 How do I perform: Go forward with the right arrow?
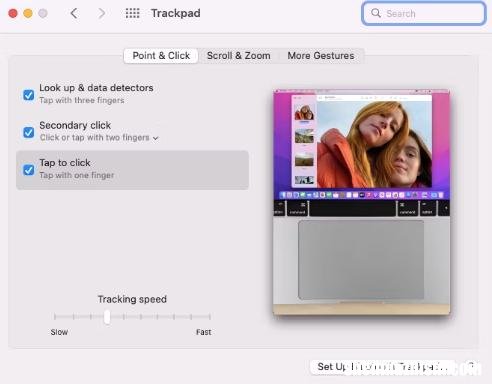pos(102,13)
